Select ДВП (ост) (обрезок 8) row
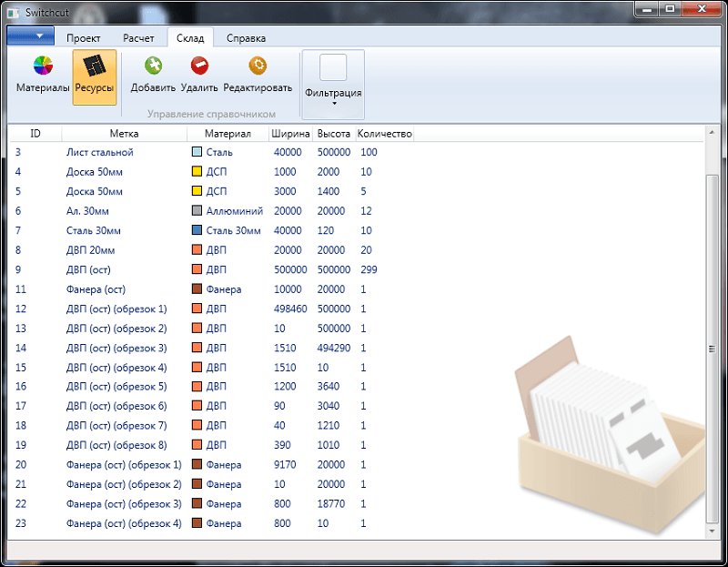 [357, 445]
